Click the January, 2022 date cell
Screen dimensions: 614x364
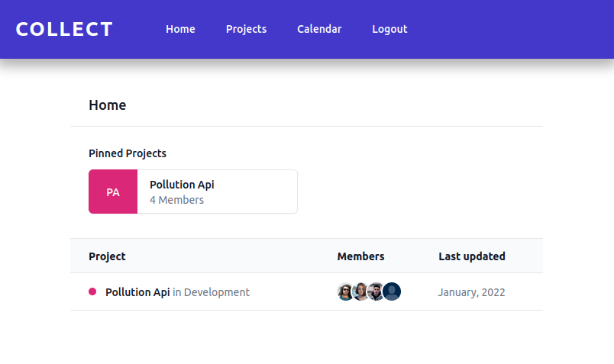(x=471, y=292)
